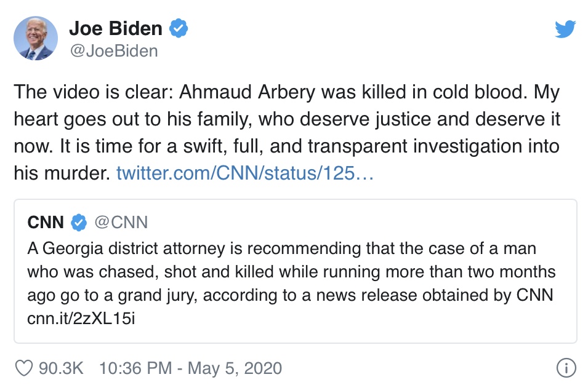Click the Twitter bird logo
The height and width of the screenshot is (385, 588).
565,29
